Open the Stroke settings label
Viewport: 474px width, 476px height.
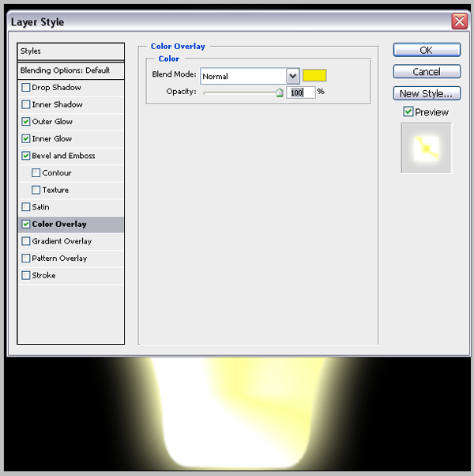point(43,275)
